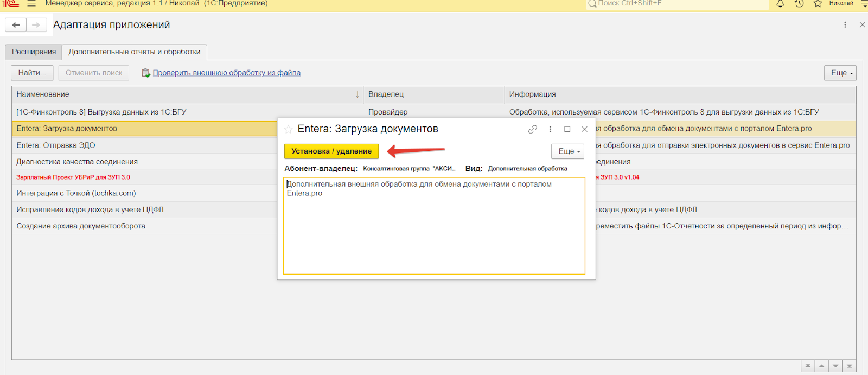Open the main hamburger menu
The height and width of the screenshot is (375, 868).
pos(31,3)
